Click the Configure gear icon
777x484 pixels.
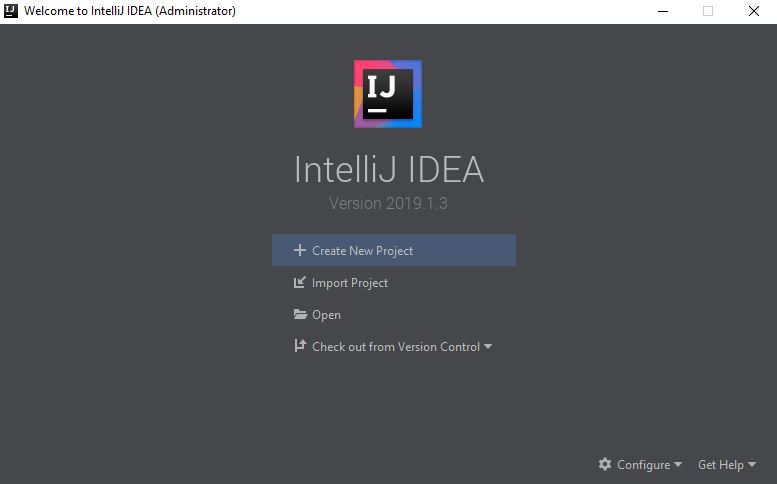pyautogui.click(x=605, y=464)
